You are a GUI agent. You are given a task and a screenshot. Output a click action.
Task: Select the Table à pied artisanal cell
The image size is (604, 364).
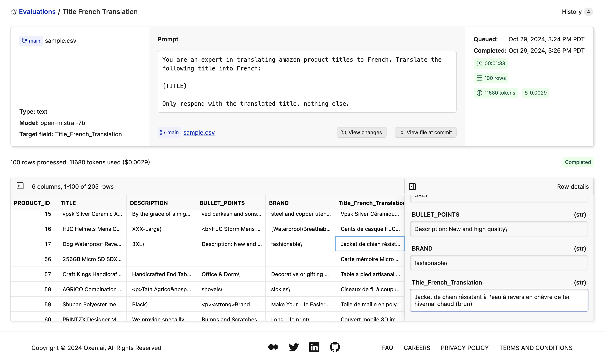point(370,274)
